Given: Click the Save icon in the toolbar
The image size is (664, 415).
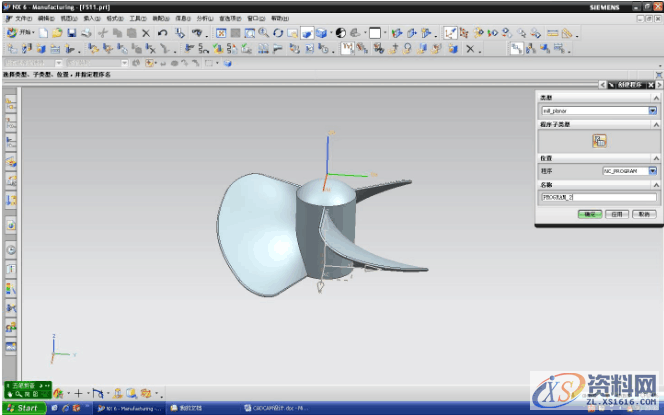Looking at the screenshot, I should (x=72, y=33).
